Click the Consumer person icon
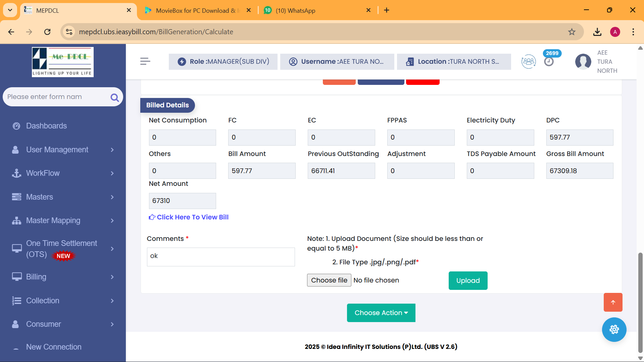The image size is (644, 362). pyautogui.click(x=15, y=324)
